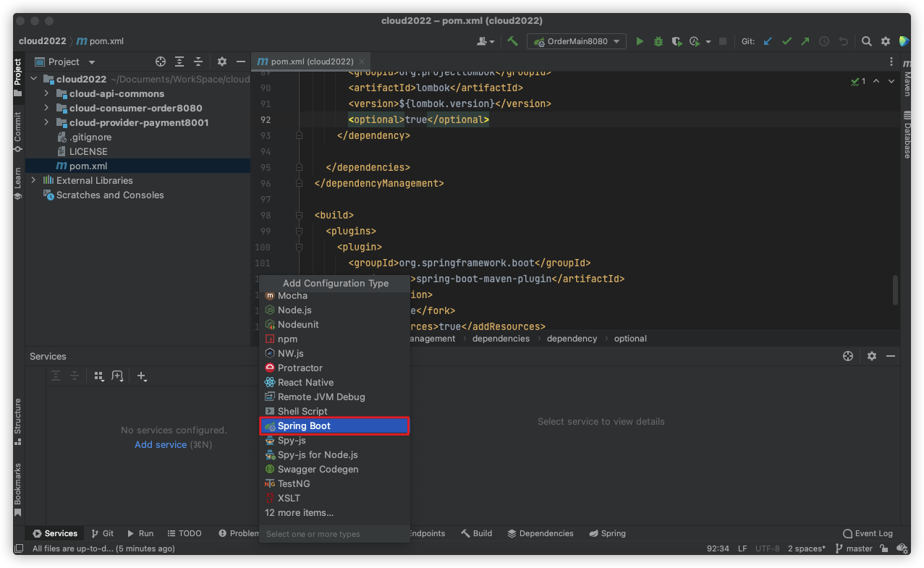
Task: Click Open in New Tab in Services
Action: (x=118, y=376)
